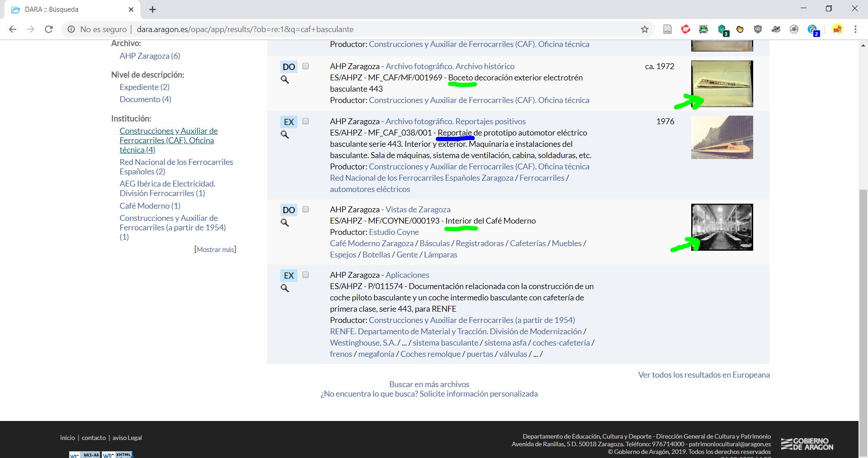The image size is (868, 458).
Task: Filter by archive AHP Zaragoza (6)
Action: [x=150, y=56]
